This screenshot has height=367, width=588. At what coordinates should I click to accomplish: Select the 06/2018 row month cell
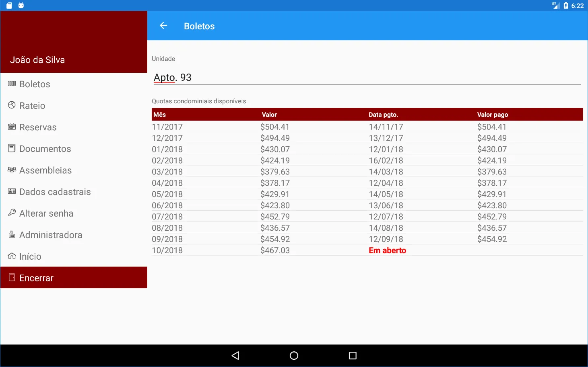pyautogui.click(x=167, y=205)
